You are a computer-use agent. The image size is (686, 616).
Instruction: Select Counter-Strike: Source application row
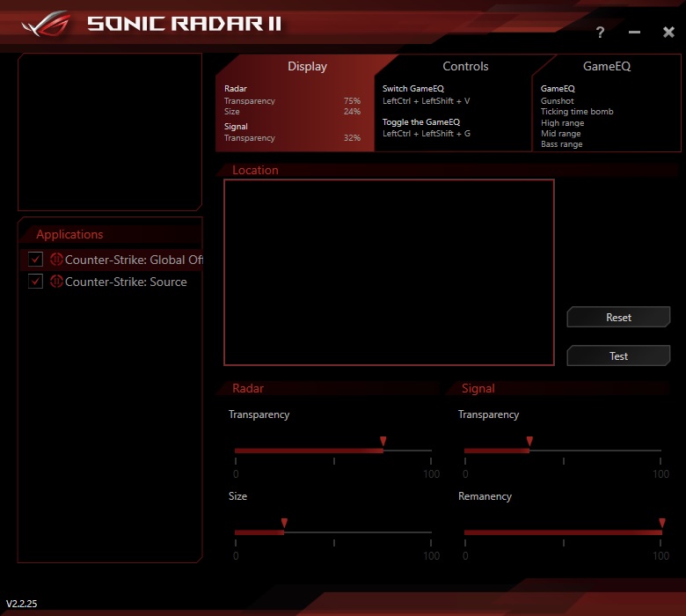coord(112,281)
